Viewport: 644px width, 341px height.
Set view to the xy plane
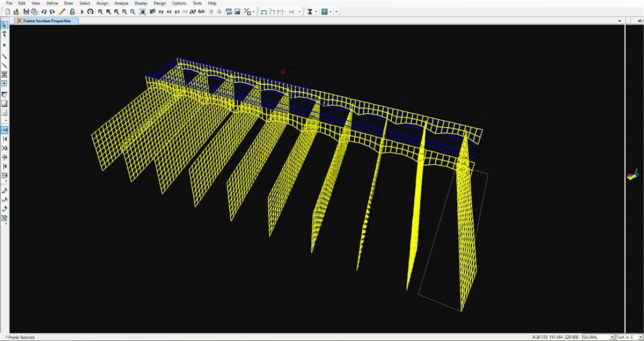click(x=160, y=11)
